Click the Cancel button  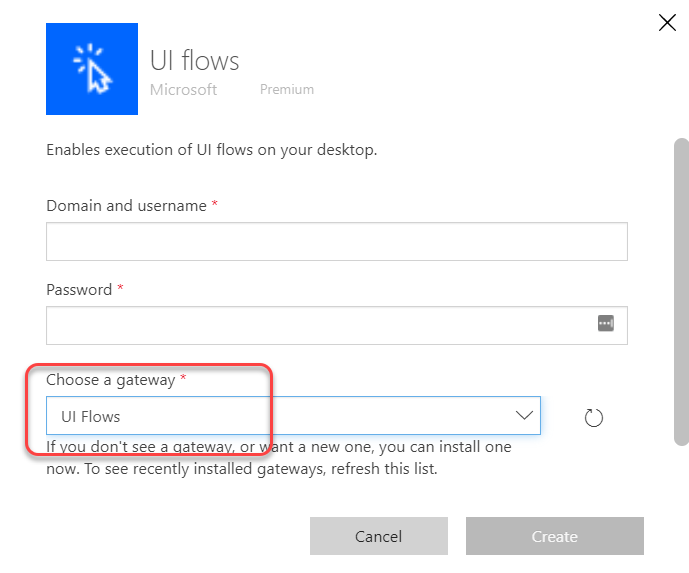coord(379,536)
